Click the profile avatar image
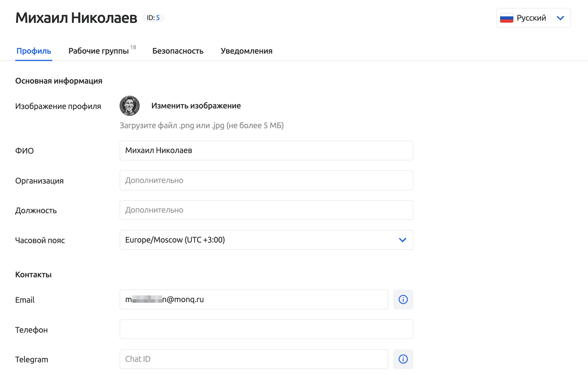Viewport: 588px width, 375px height. point(129,106)
